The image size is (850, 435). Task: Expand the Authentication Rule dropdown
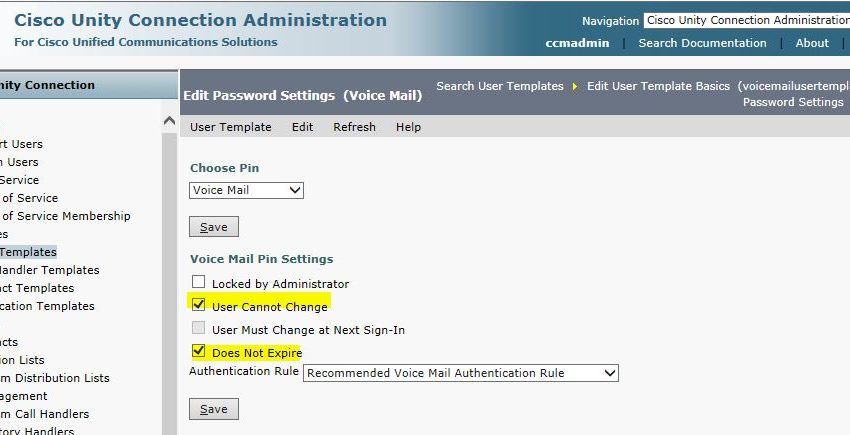coord(461,373)
